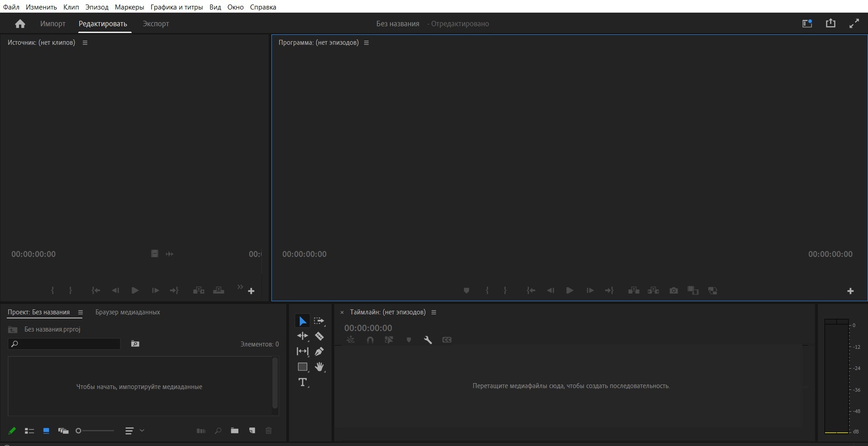Go to the Home screen icon
The image size is (868, 446).
pos(20,24)
